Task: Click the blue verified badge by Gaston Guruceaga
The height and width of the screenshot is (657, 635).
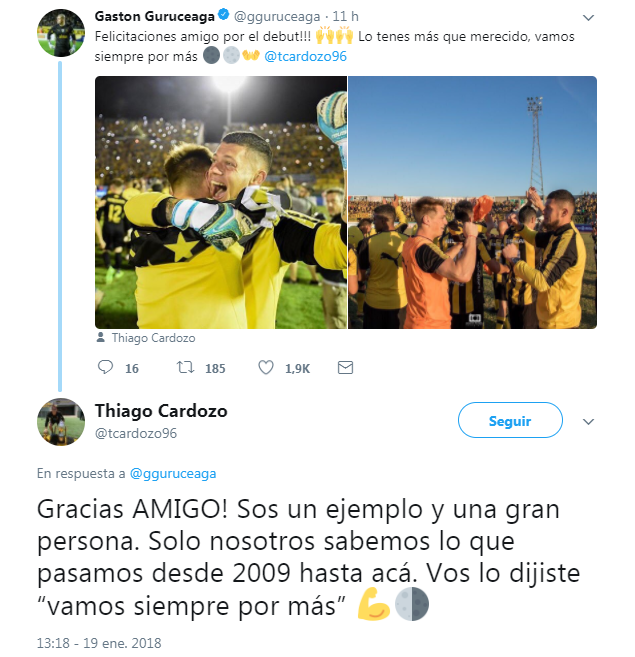Action: coord(223,15)
